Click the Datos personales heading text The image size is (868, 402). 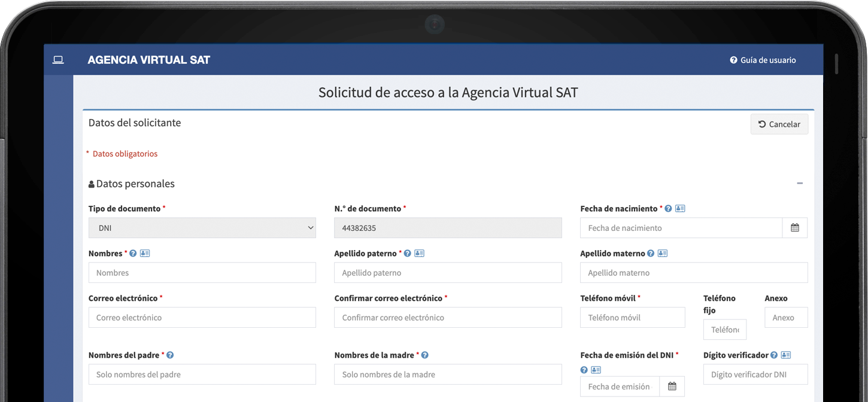135,184
